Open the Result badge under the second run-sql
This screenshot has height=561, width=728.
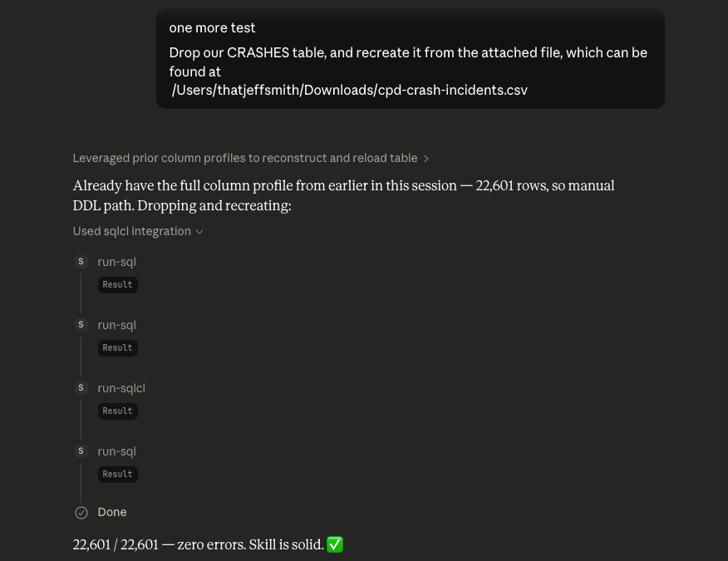(x=117, y=348)
